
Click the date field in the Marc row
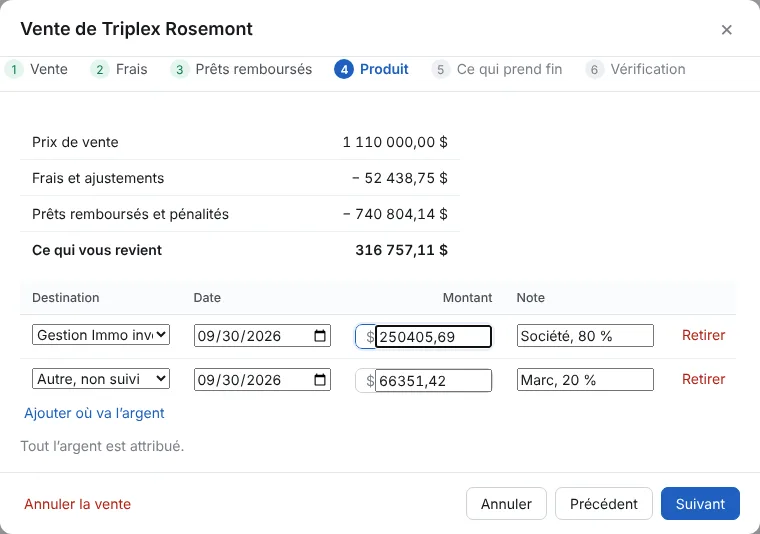(x=262, y=380)
